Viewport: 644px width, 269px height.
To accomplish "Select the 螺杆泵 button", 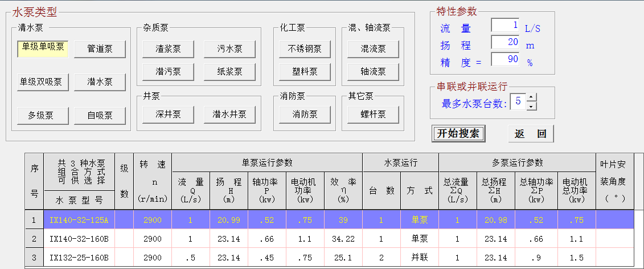I will (x=374, y=115).
